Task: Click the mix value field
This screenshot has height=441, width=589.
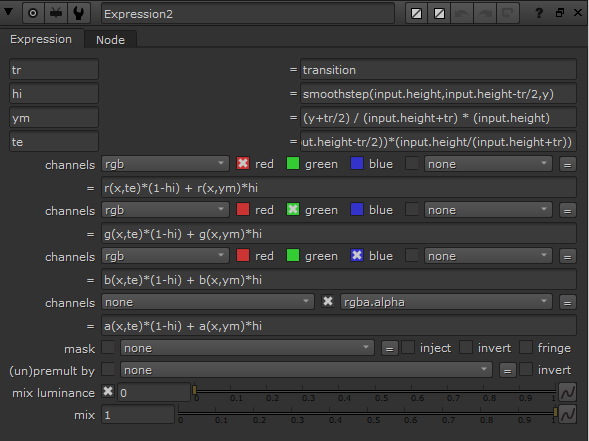Action: (x=138, y=415)
